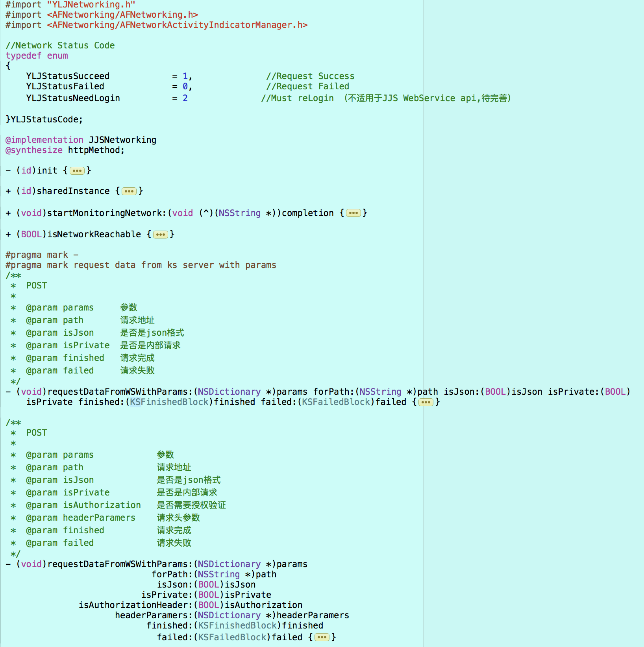644x647 pixels.
Task: Click '@param headerParamers' comment line
Action: [x=81, y=518]
